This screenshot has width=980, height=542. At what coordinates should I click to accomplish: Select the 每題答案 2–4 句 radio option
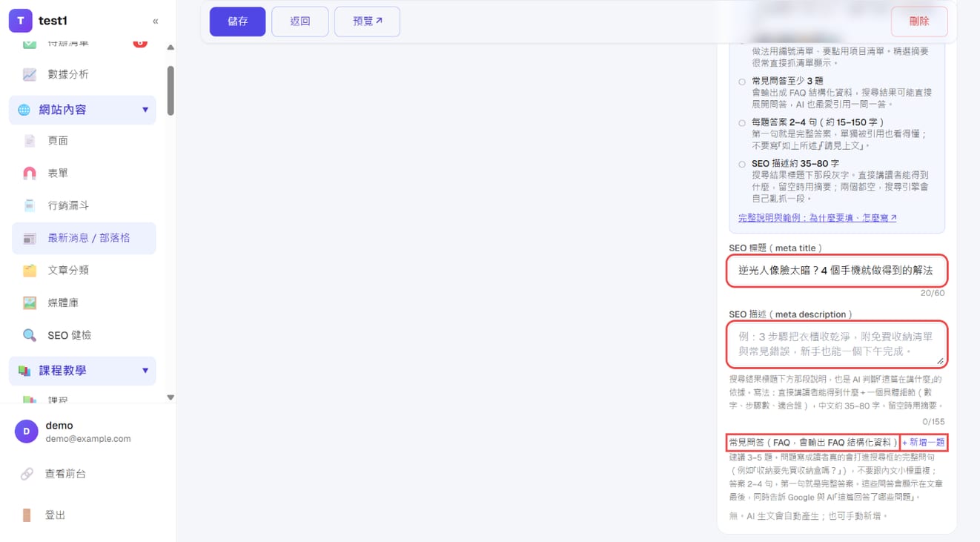tap(742, 123)
